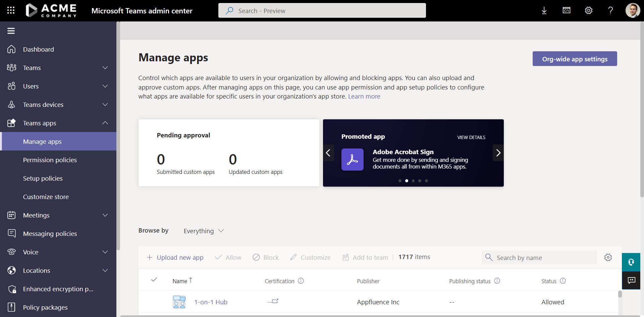The image size is (644, 317).
Task: Open the 1-on-1 Hub app link
Action: pyautogui.click(x=211, y=302)
